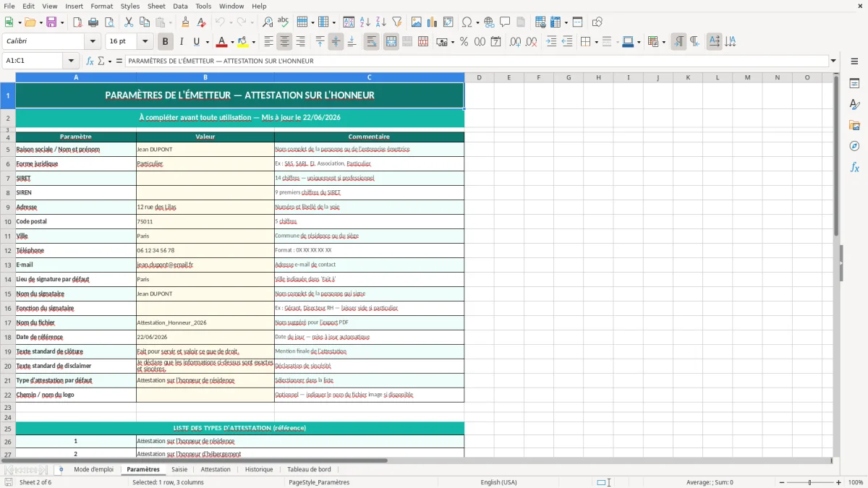Open the font size dropdown (16 pt)
Image resolution: width=868 pixels, height=488 pixels.
point(145,42)
